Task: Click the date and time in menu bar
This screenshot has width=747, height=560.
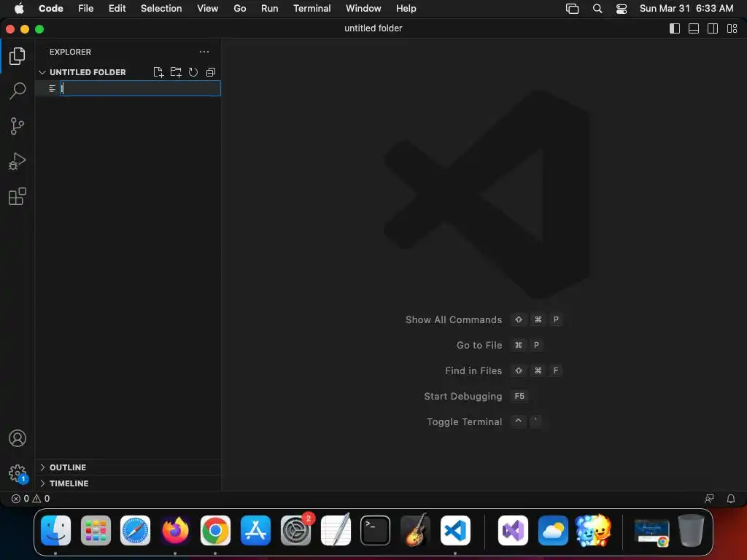Action: [686, 9]
